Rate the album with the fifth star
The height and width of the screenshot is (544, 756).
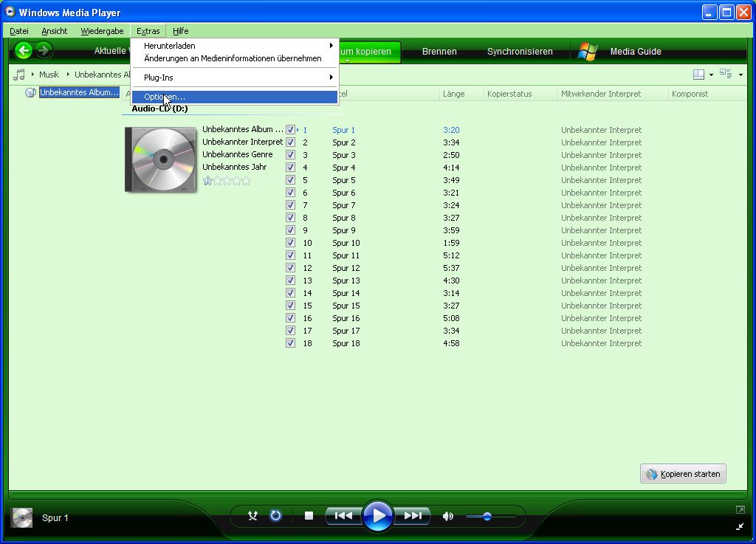point(247,181)
